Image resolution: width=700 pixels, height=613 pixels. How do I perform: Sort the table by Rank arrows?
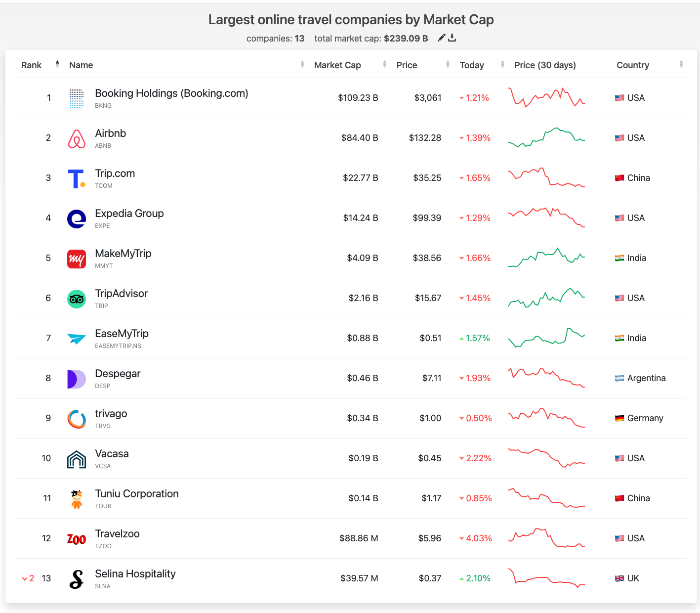(x=57, y=64)
